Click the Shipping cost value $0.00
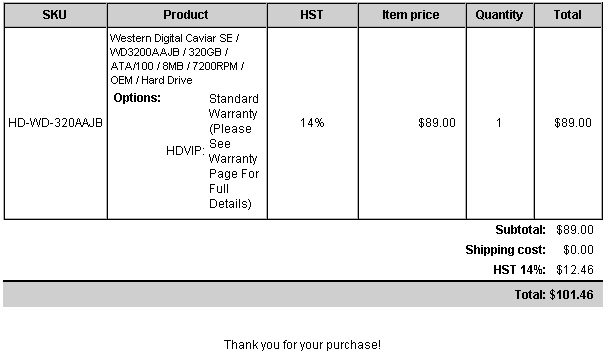 click(578, 250)
